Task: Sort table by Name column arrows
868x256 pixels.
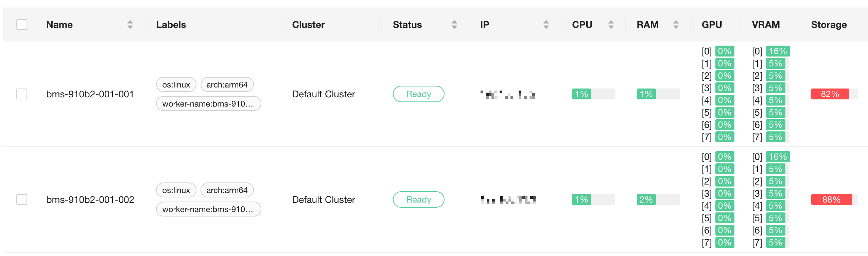Action: pos(130,25)
